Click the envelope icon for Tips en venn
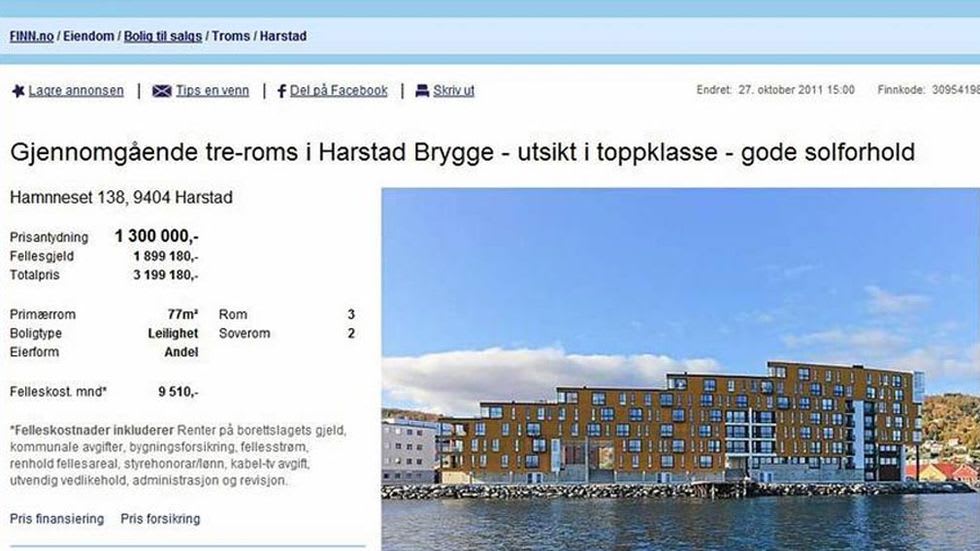This screenshot has height=551, width=980. (x=162, y=91)
